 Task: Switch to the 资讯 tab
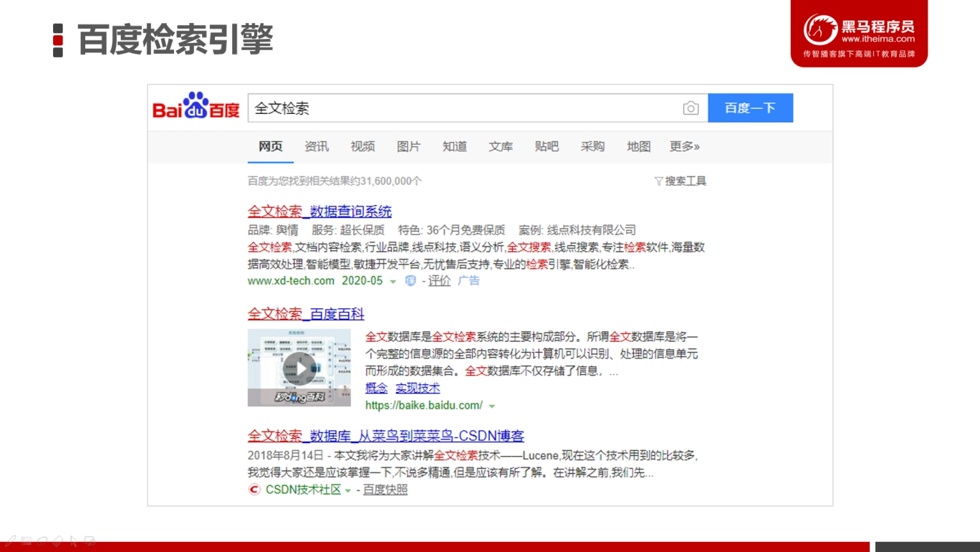[x=317, y=146]
